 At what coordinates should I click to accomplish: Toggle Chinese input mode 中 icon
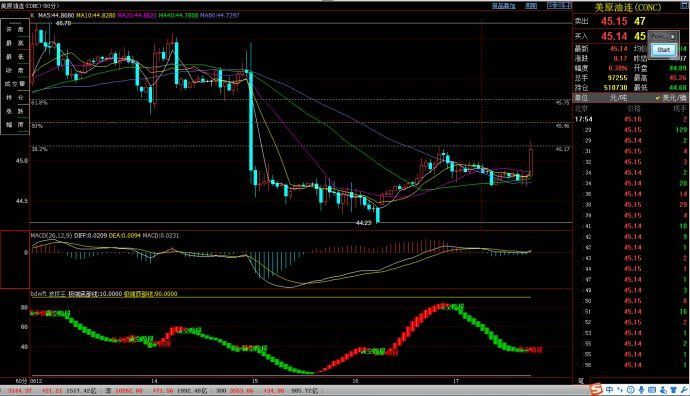coord(609,390)
